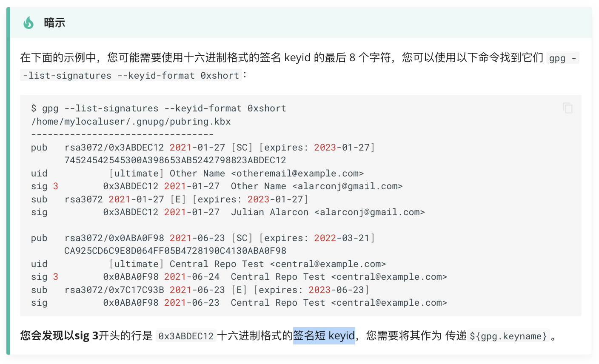Click the uid line central@example.com address

click(328, 264)
